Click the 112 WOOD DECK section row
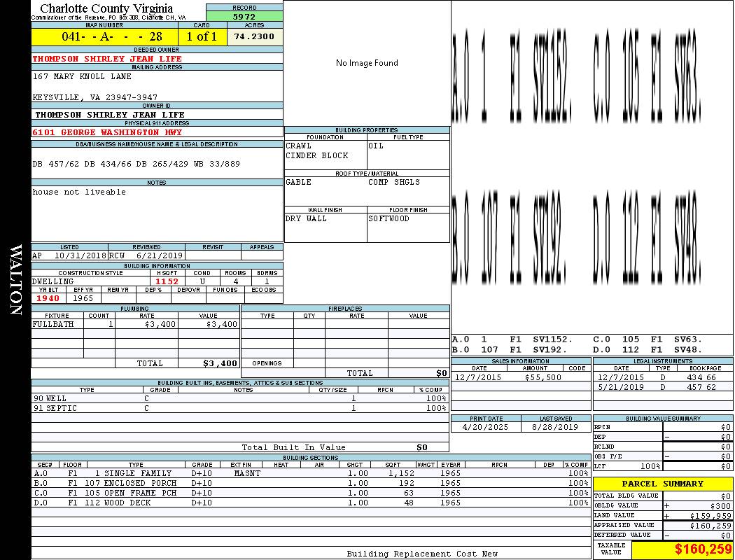Image resolution: width=735 pixels, height=560 pixels. pyautogui.click(x=311, y=503)
